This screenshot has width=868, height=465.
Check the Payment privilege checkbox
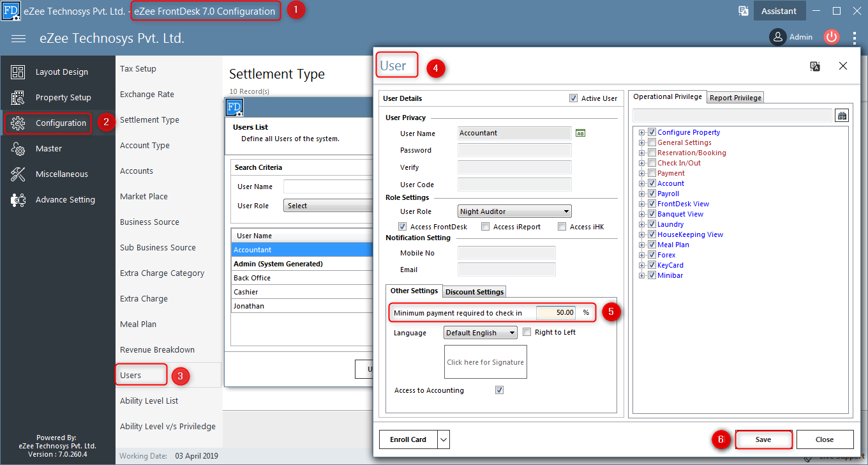(652, 173)
